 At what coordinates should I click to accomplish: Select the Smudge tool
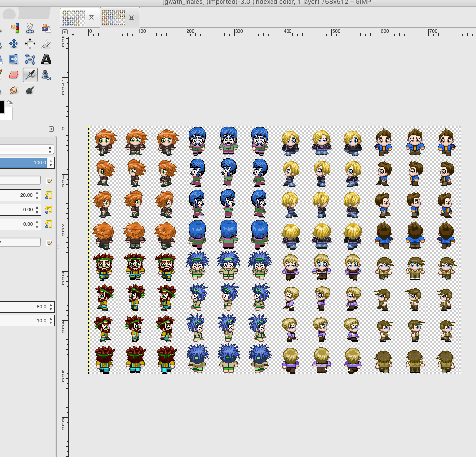[14, 90]
